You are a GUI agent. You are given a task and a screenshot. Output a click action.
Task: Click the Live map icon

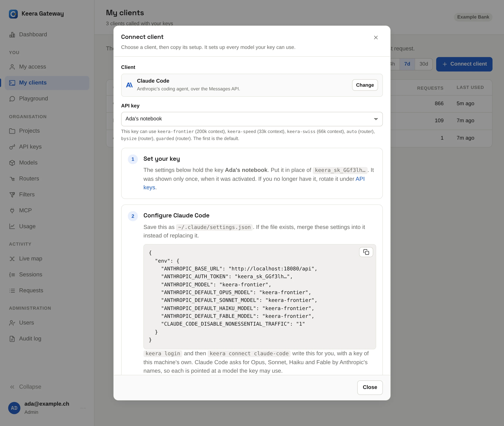click(x=12, y=259)
